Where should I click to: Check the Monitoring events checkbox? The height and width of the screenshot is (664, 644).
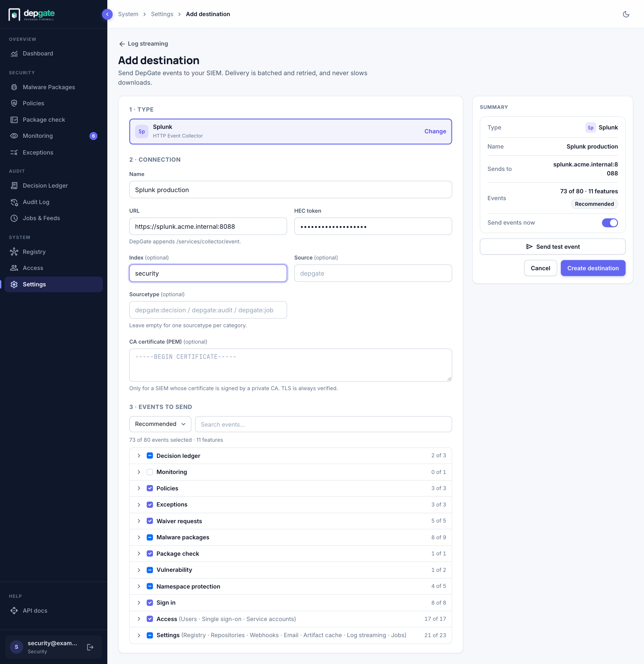tap(150, 472)
